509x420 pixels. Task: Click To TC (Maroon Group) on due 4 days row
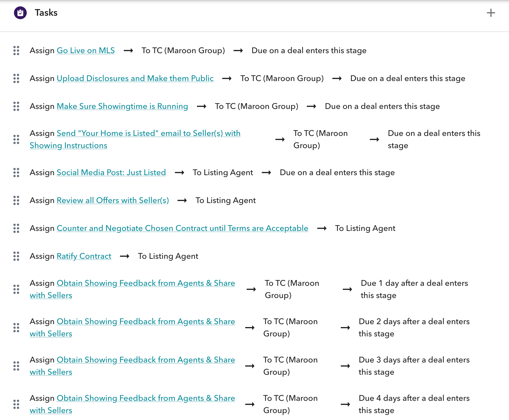[291, 404]
